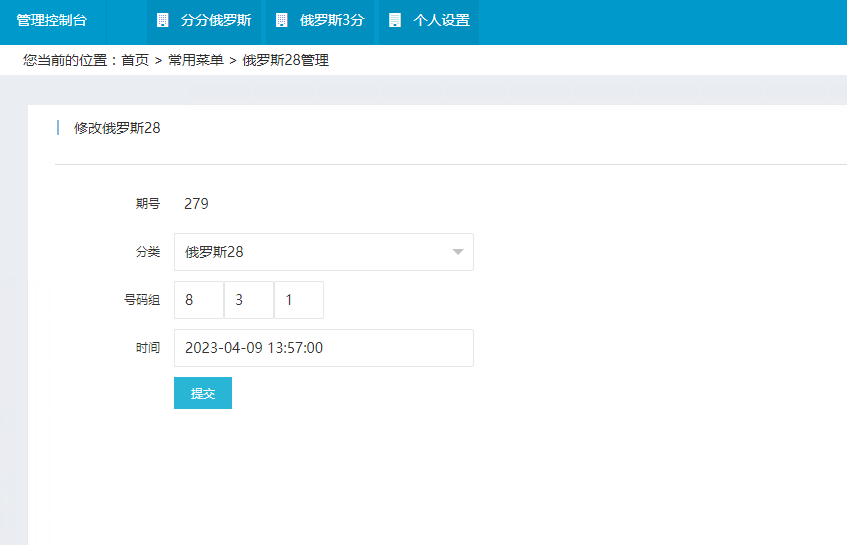Click the 期号 value 279
847x545 pixels.
pos(196,204)
